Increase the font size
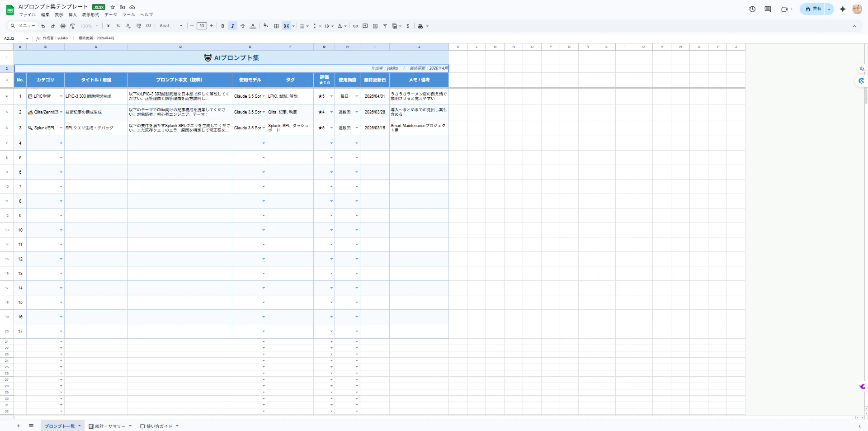Viewport: 868px width, 431px height. point(211,26)
